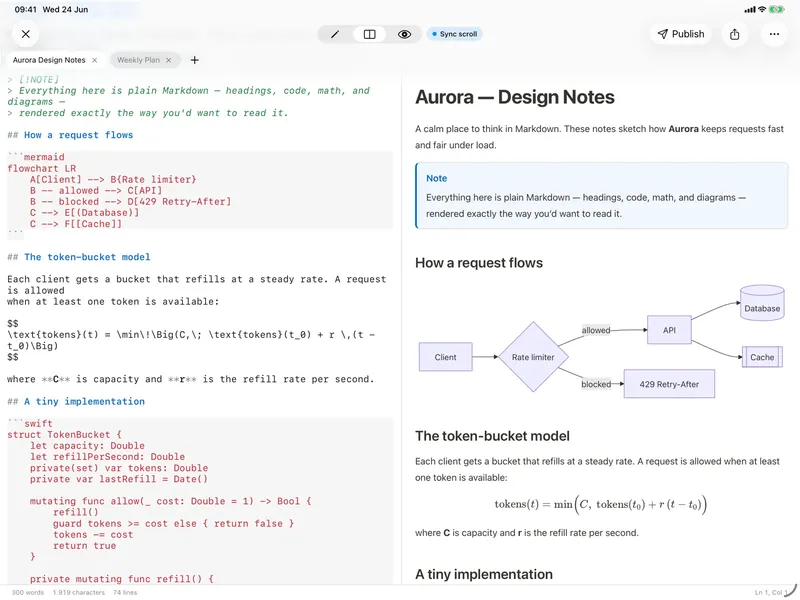
Task: Click the Publish button
Action: 681,34
